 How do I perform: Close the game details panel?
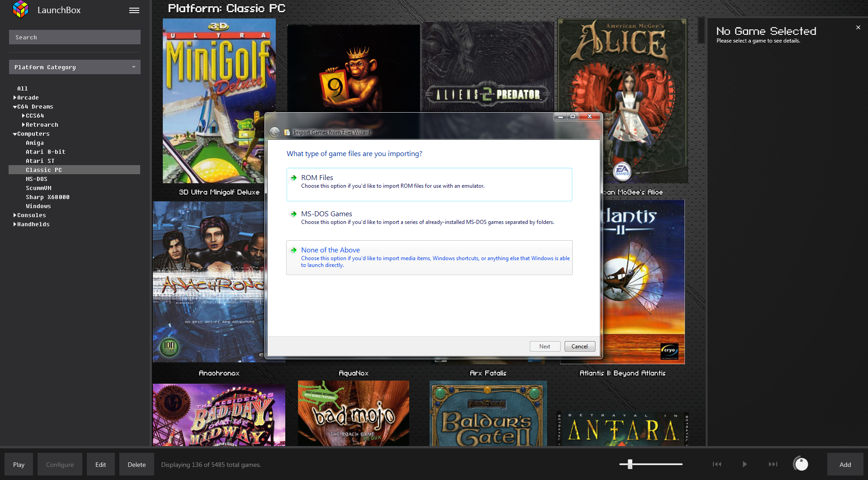pyautogui.click(x=858, y=28)
